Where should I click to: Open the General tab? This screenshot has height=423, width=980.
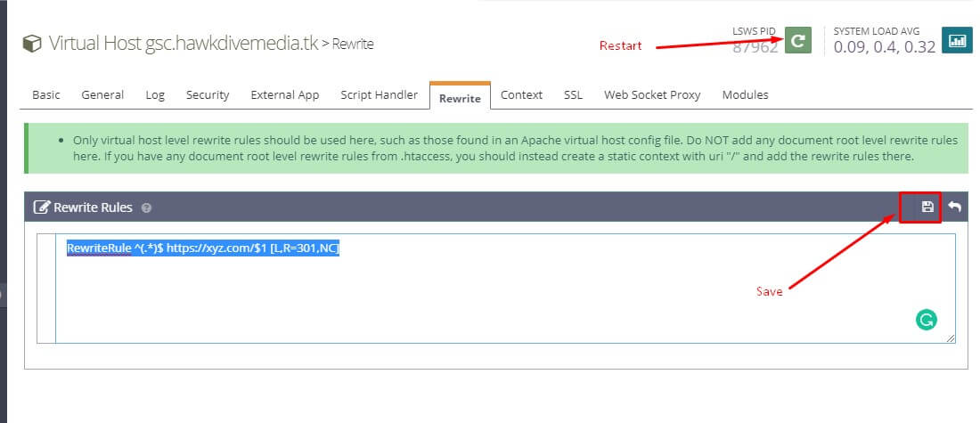(x=102, y=94)
